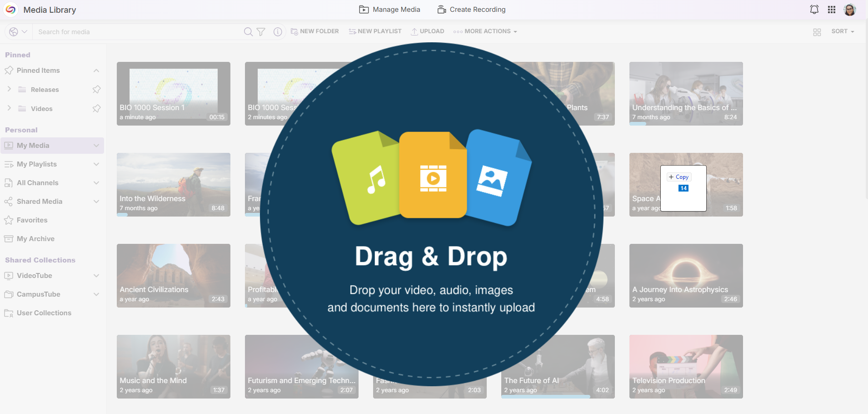Image resolution: width=868 pixels, height=414 pixels.
Task: Expand the VideoTube chevron
Action: coord(96,276)
